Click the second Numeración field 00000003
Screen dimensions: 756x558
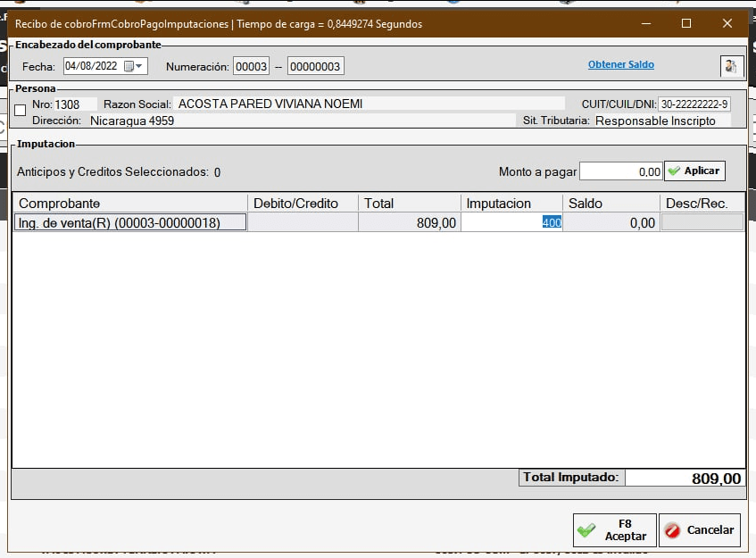point(315,66)
